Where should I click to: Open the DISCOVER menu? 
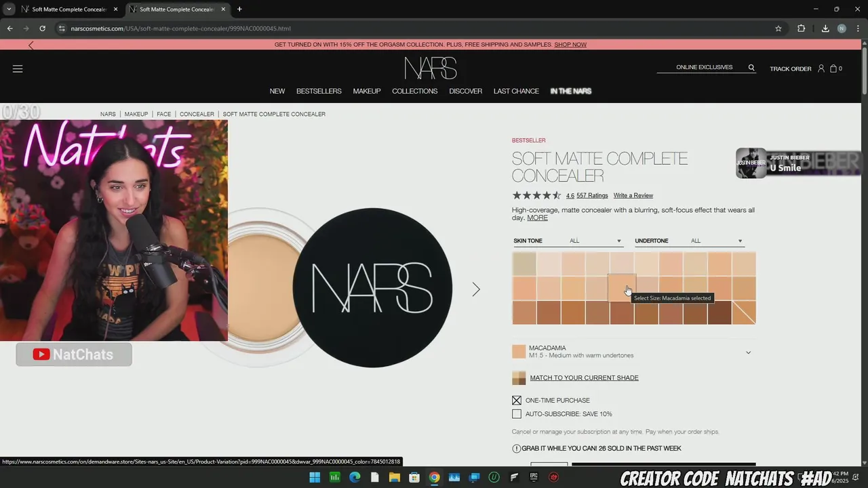(x=465, y=91)
